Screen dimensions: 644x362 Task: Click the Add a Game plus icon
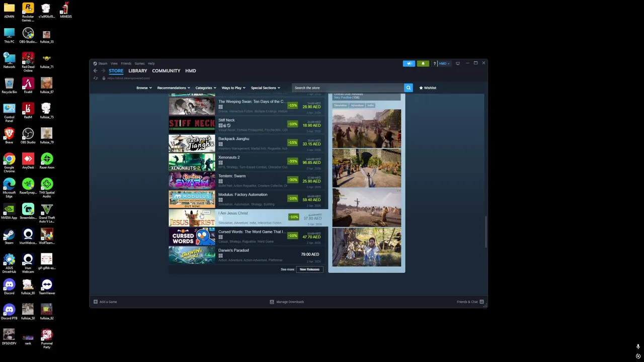point(95,302)
